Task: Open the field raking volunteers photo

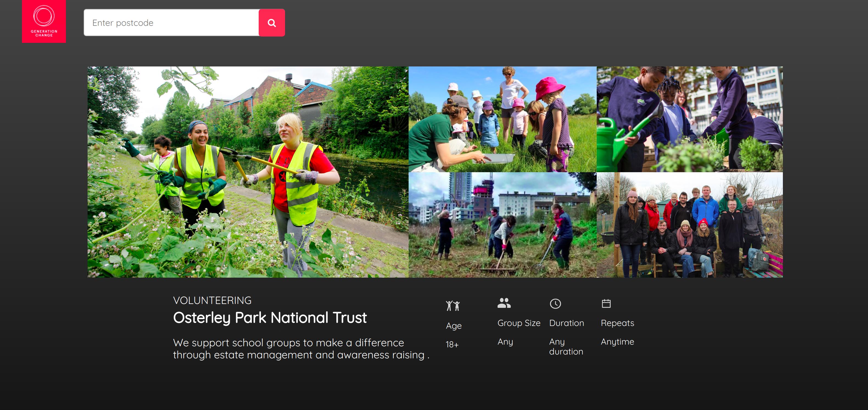Action: tap(502, 225)
